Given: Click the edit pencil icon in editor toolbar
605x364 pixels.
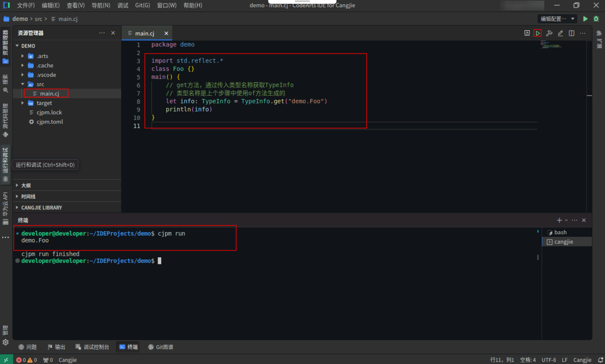Looking at the screenshot, I should (x=560, y=33).
